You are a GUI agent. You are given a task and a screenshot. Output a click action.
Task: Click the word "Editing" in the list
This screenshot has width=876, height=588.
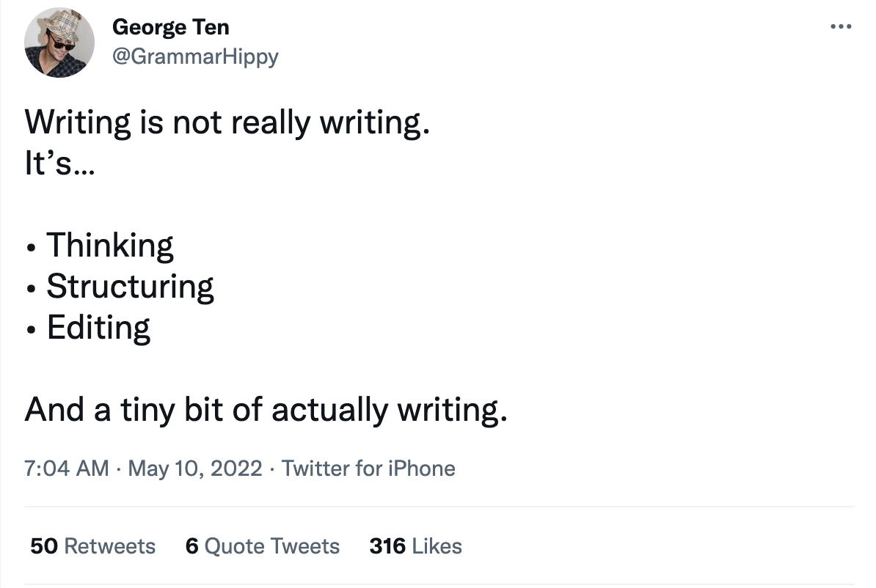98,328
